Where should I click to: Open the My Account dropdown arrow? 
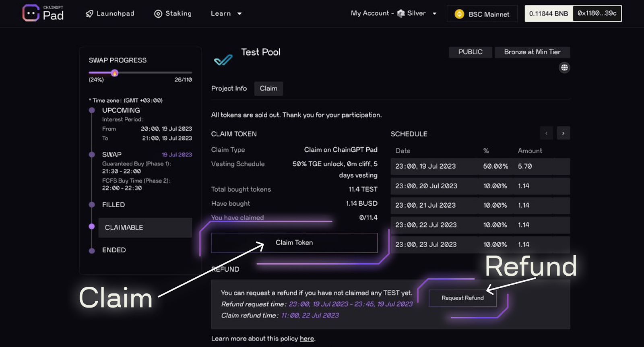(x=434, y=14)
